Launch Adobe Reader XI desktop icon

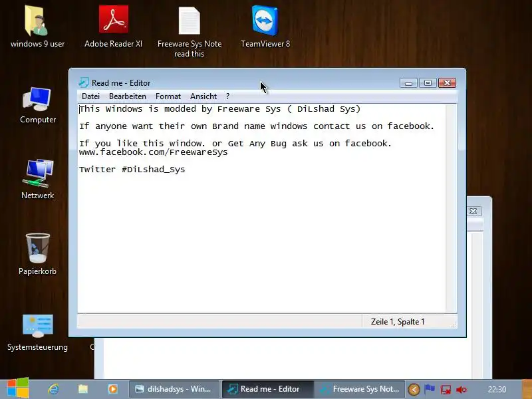pos(113,27)
